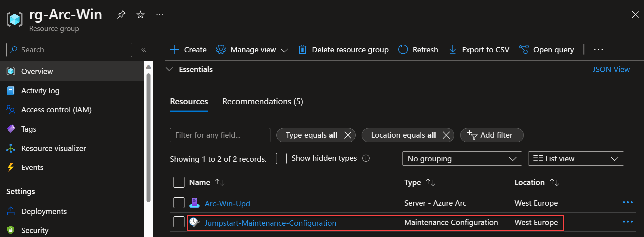Viewport: 644px width, 237px height.
Task: Remove the Location equals all filter
Action: click(x=446, y=135)
